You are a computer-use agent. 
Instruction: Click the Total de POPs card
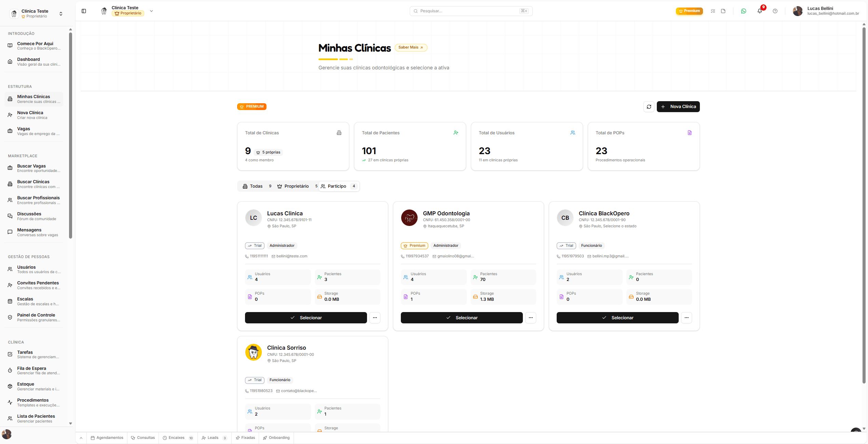[x=644, y=146]
